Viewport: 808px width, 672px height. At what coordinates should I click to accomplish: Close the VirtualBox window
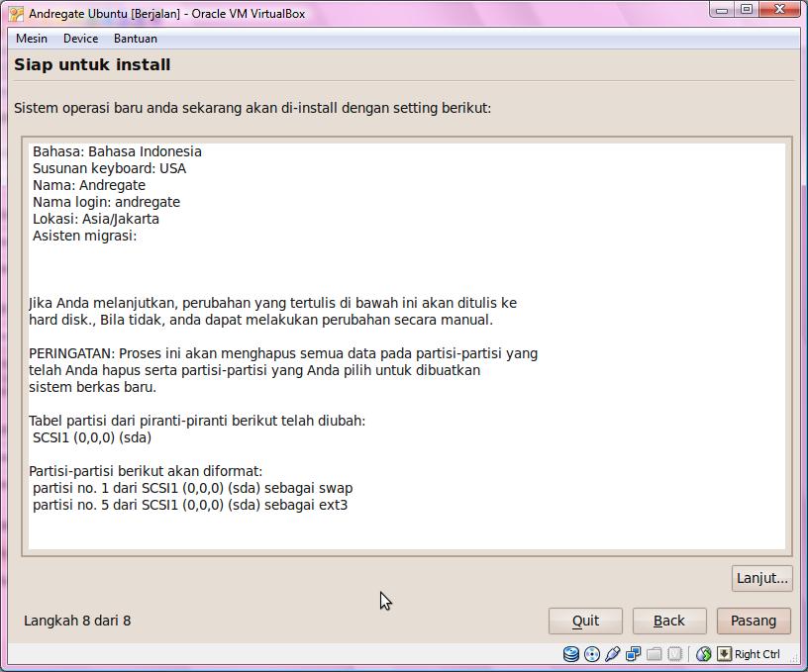click(x=779, y=10)
